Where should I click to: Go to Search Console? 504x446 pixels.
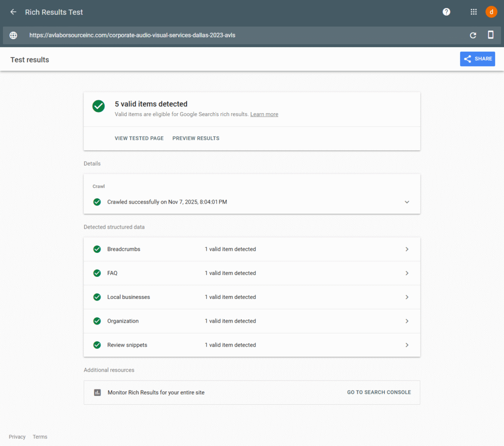(378, 392)
